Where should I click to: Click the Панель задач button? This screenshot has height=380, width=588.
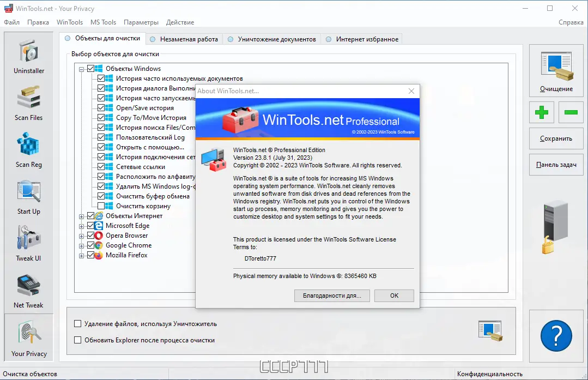click(x=556, y=165)
